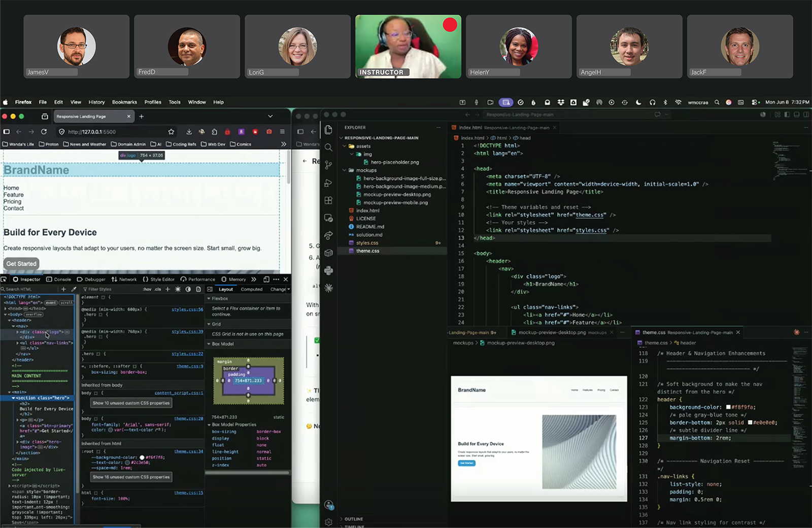This screenshot has height=528, width=812.
Task: Collapse the assets folder in Explorer
Action: pos(345,146)
